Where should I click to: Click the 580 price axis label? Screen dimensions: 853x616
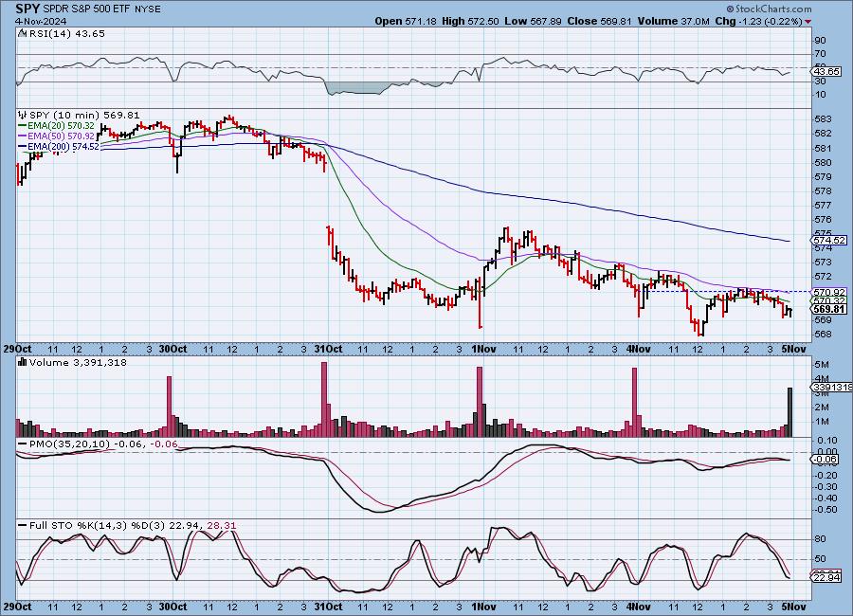[x=823, y=163]
